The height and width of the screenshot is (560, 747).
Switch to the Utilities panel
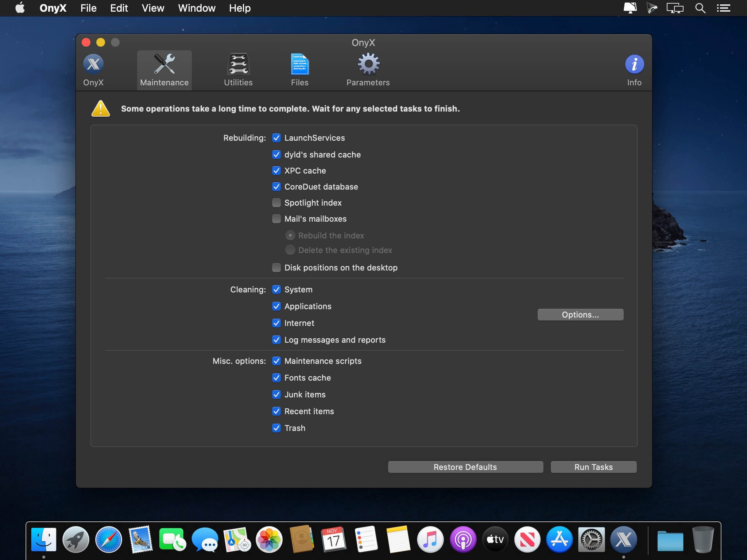click(238, 70)
